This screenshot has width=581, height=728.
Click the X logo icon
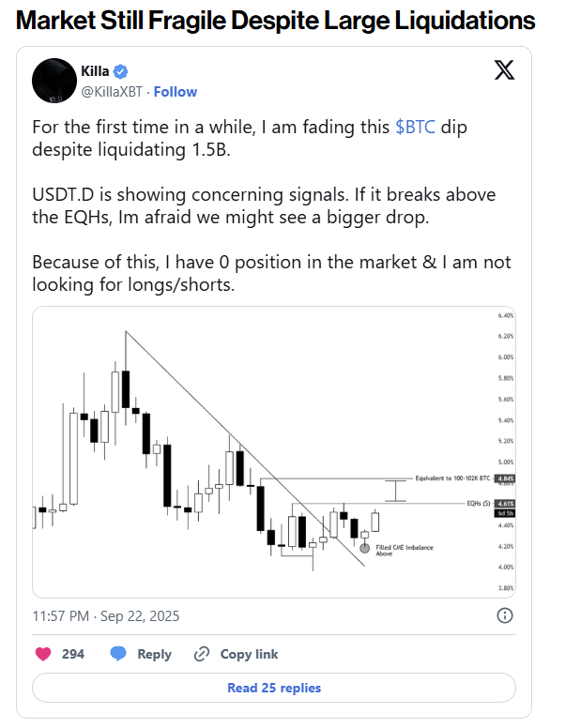point(504,70)
